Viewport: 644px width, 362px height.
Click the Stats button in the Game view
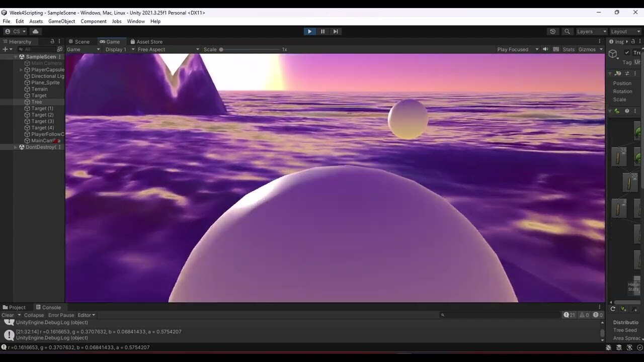568,49
